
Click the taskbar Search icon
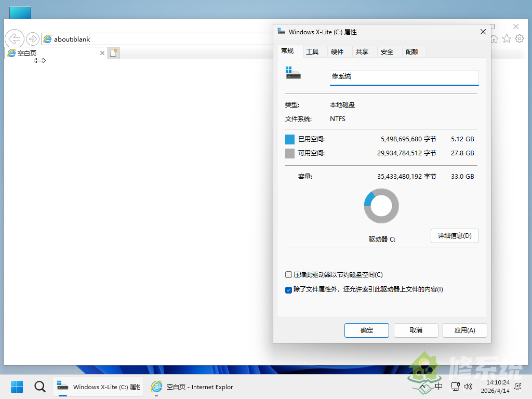point(39,387)
